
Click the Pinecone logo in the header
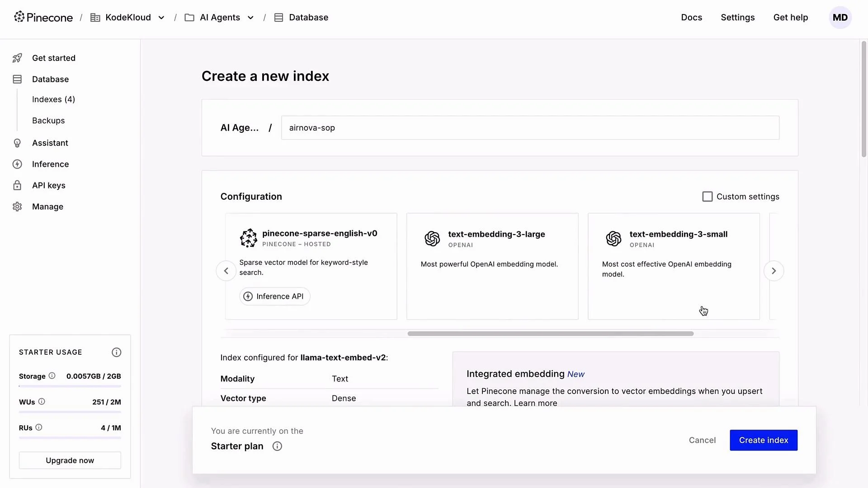coord(43,17)
